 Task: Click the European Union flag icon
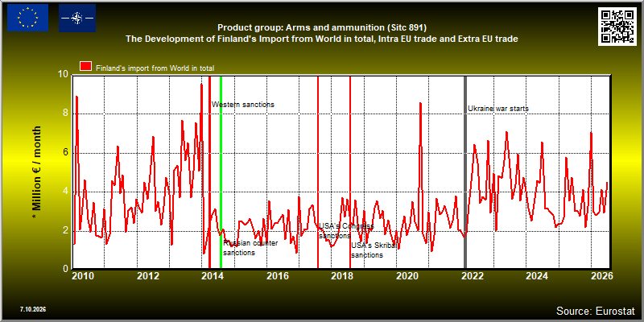(27, 18)
